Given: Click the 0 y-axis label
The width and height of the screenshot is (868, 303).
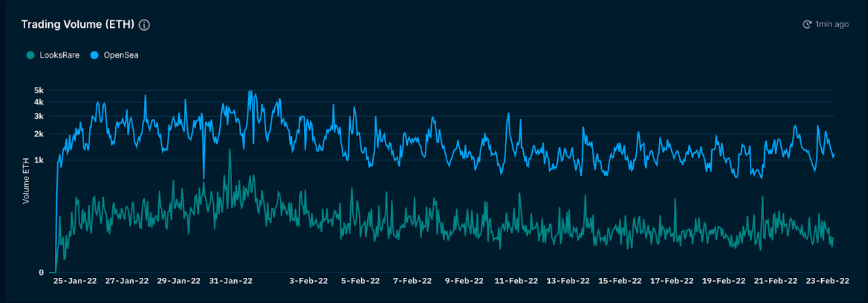Looking at the screenshot, I should (x=41, y=272).
